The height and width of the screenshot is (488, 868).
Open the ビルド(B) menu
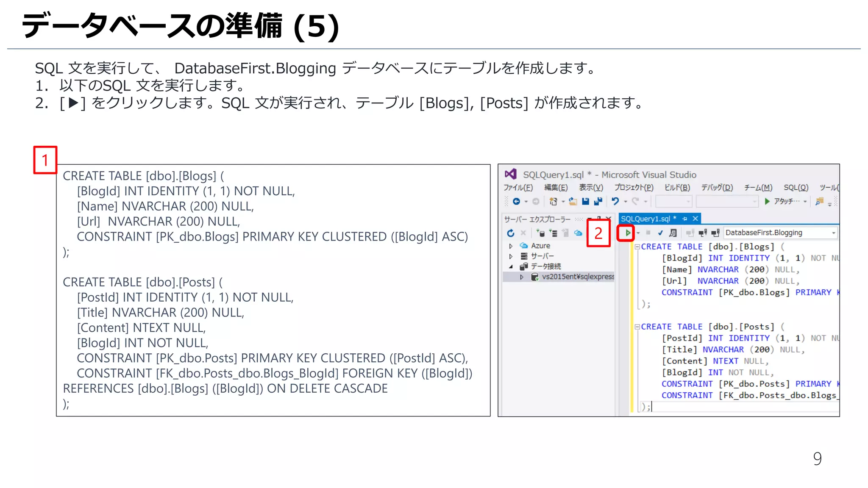(x=677, y=188)
